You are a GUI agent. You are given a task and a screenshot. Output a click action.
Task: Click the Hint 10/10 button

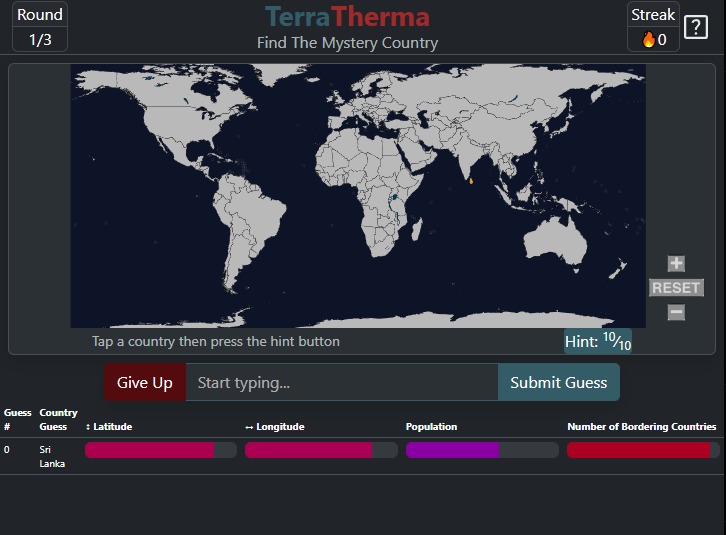coord(598,341)
